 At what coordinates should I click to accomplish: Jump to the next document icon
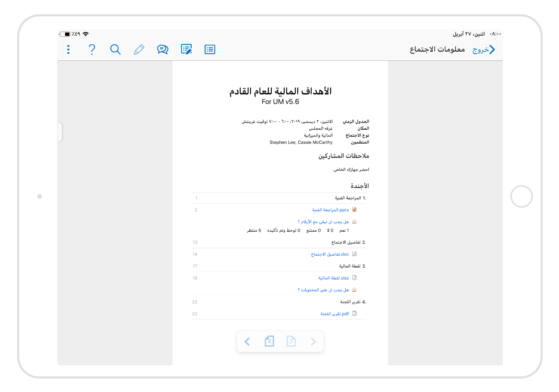[x=291, y=341]
